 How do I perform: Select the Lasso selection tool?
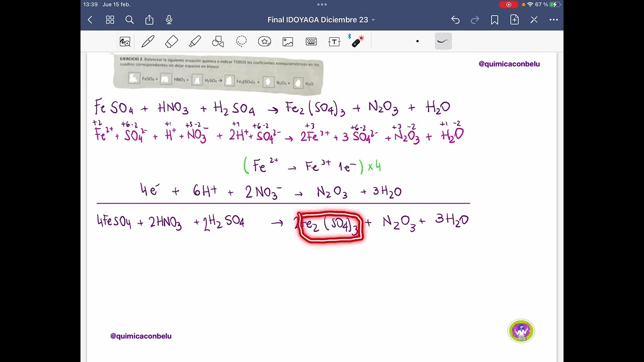click(242, 42)
